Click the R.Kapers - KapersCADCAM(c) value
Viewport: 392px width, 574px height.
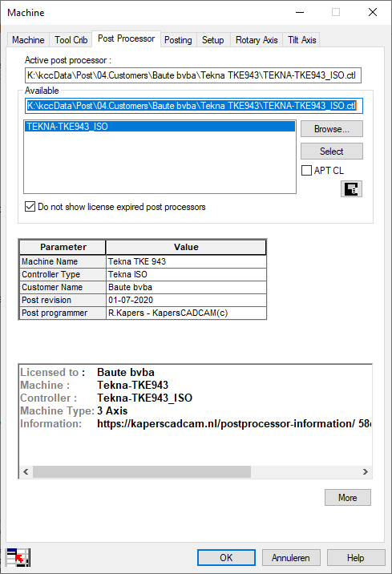(x=186, y=313)
